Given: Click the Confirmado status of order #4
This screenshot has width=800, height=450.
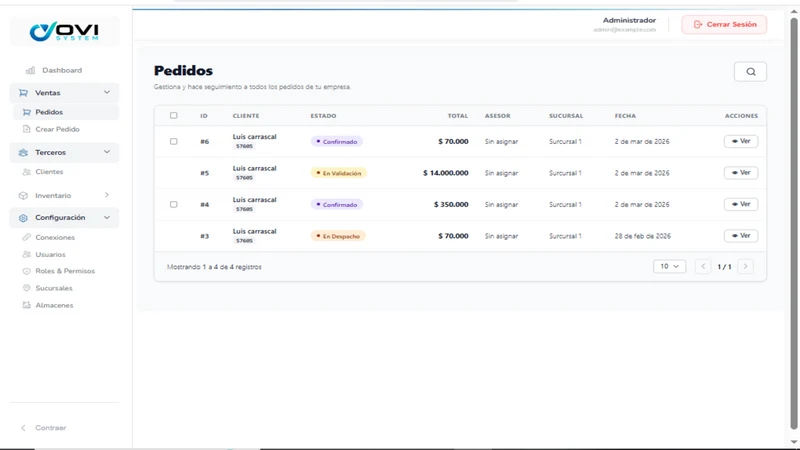Looking at the screenshot, I should 337,205.
